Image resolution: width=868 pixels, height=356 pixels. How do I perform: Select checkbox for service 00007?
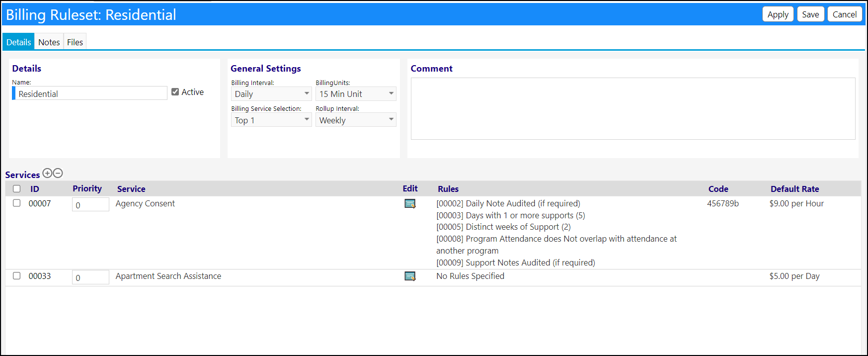coord(17,203)
